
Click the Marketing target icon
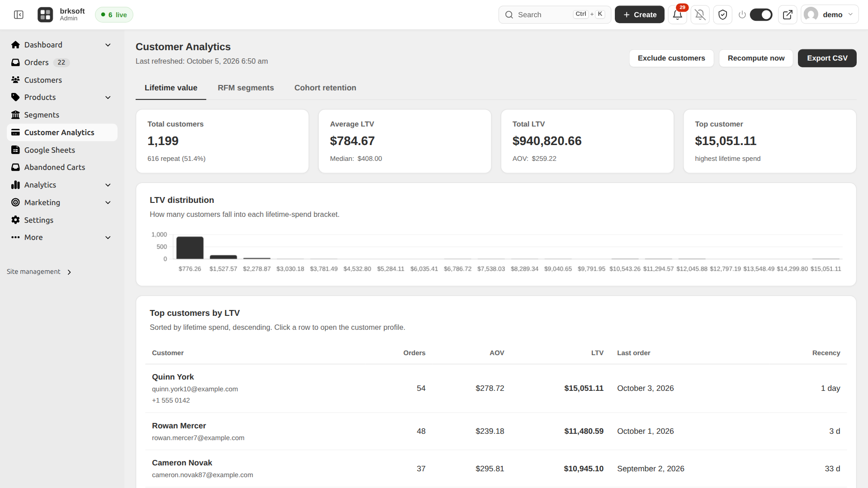coord(15,202)
